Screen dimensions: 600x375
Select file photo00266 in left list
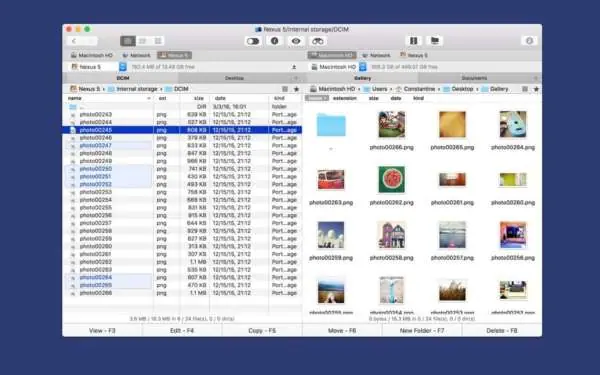point(182,293)
